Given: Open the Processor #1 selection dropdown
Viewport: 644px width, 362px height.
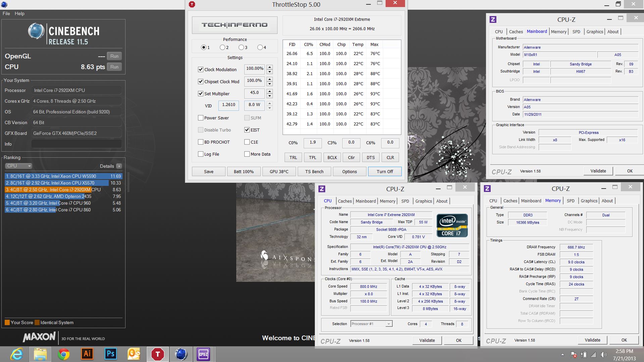Looking at the screenshot, I should pyautogui.click(x=371, y=324).
